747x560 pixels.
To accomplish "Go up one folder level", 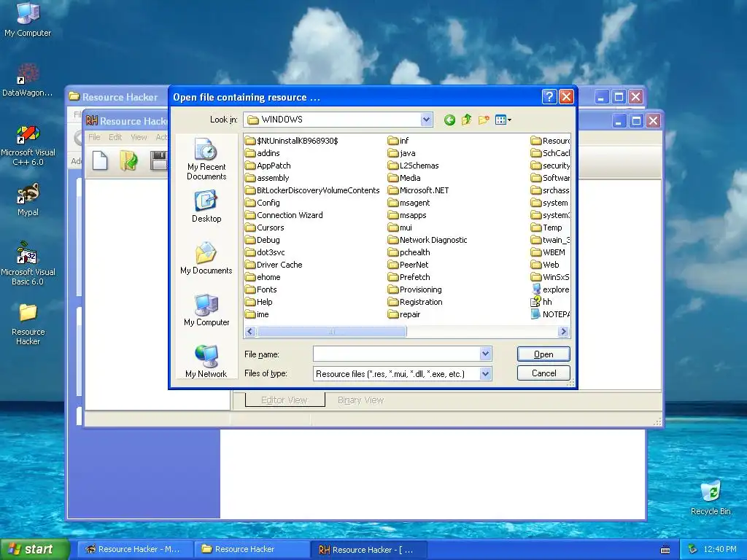I will 466,120.
